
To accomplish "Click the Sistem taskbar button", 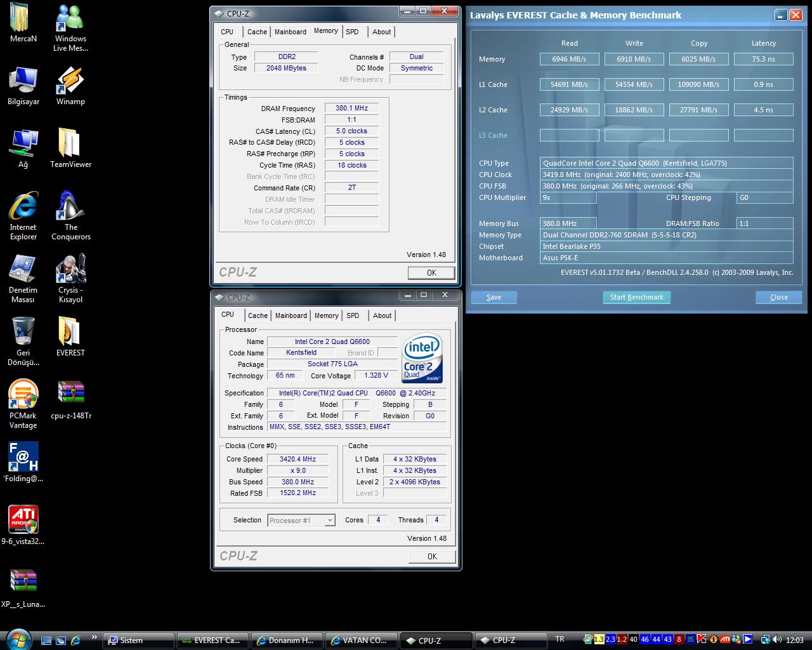I will [x=138, y=640].
